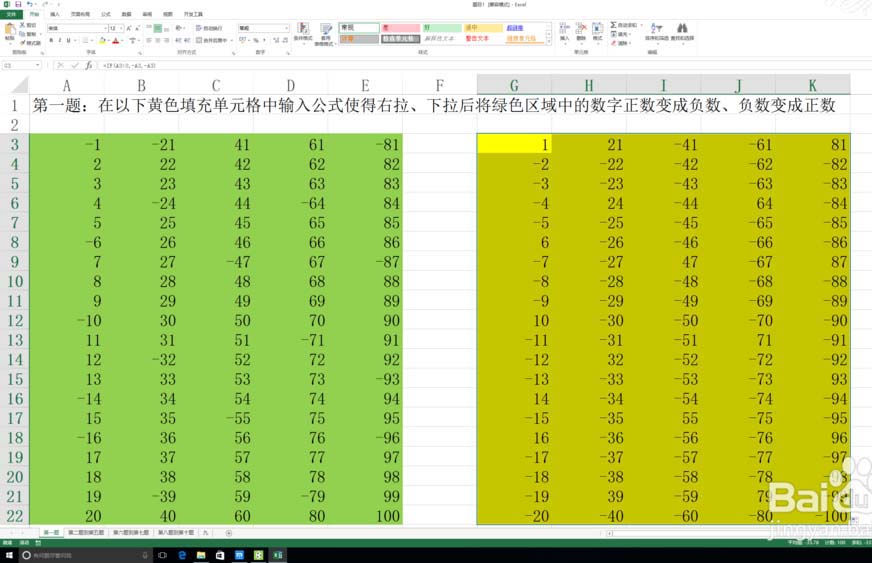Open the Conditional Formatting icon
The image size is (872, 563).
pos(302,32)
